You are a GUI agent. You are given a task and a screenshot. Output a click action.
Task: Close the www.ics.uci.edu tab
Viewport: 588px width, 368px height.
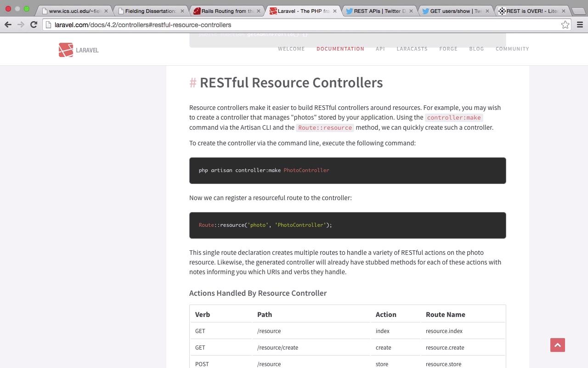point(106,11)
